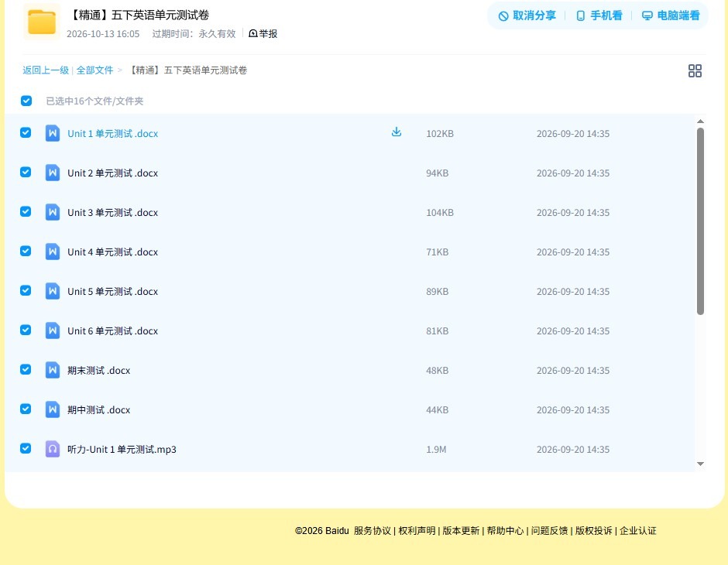
Task: Download Unit 1 单元测试.docx via download icon
Action: pyautogui.click(x=396, y=132)
